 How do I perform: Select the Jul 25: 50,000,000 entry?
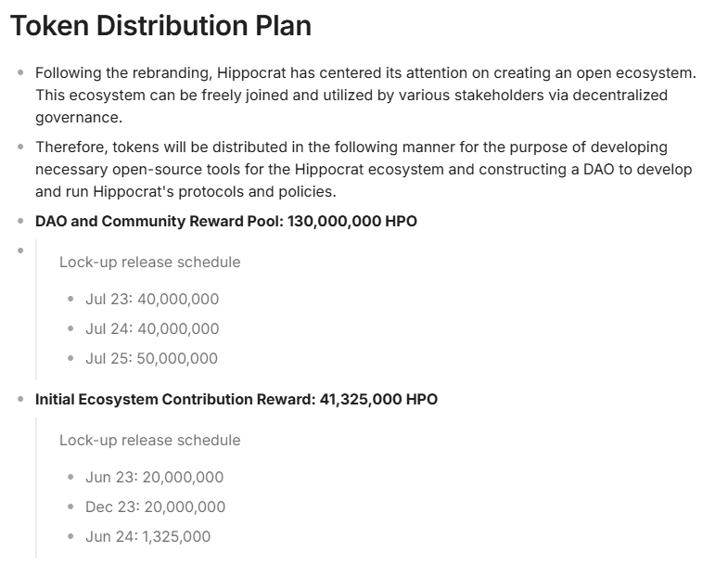coord(151,359)
